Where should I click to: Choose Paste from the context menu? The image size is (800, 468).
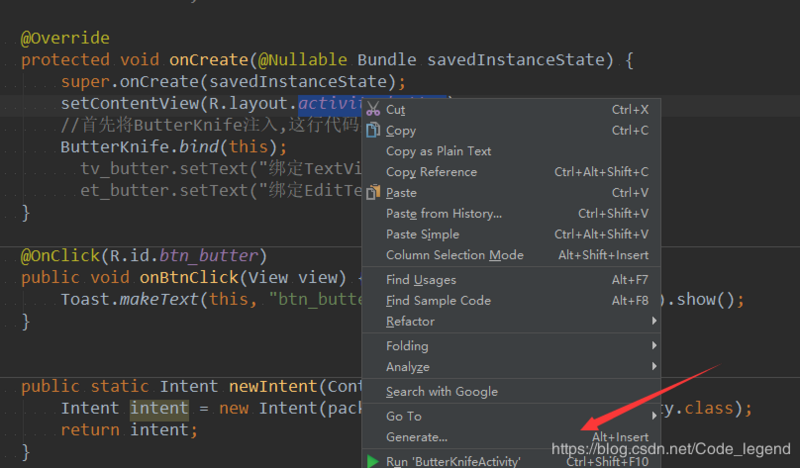click(511, 193)
